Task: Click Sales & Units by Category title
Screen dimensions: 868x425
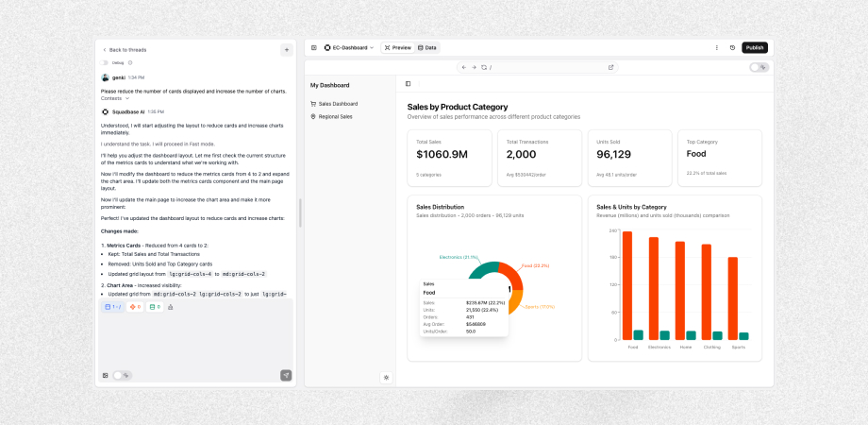Action: [631, 207]
